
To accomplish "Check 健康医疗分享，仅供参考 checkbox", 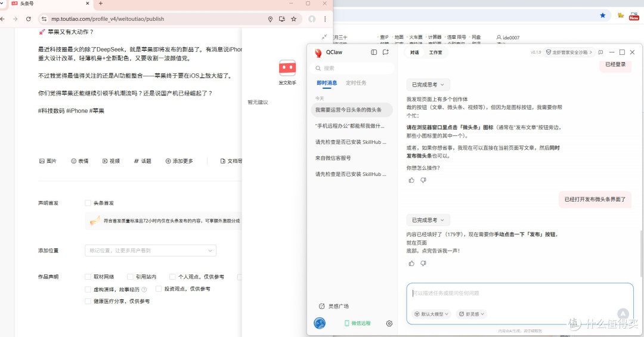I will point(88,301).
